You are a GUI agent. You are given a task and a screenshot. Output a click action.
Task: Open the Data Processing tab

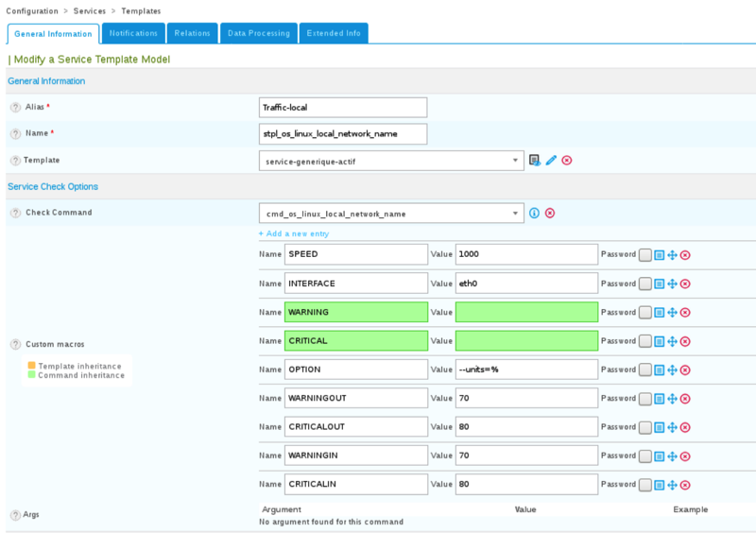click(x=258, y=33)
